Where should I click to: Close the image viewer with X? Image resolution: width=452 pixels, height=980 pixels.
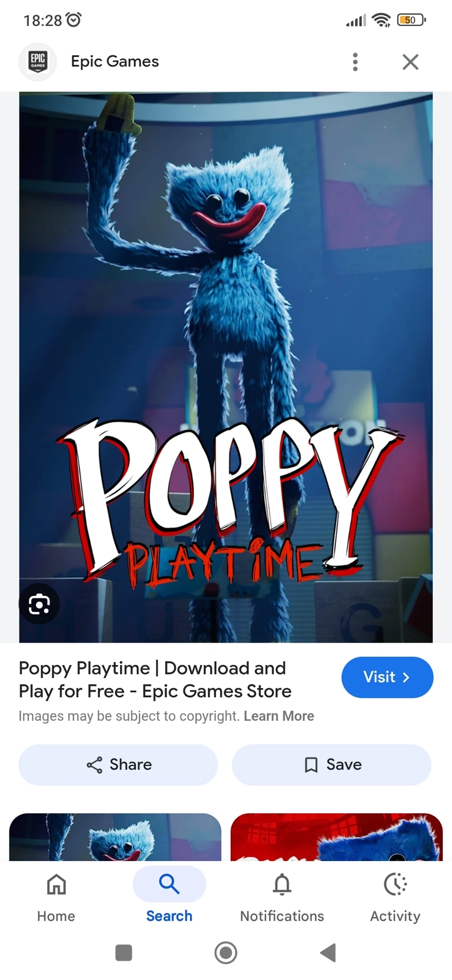(410, 62)
